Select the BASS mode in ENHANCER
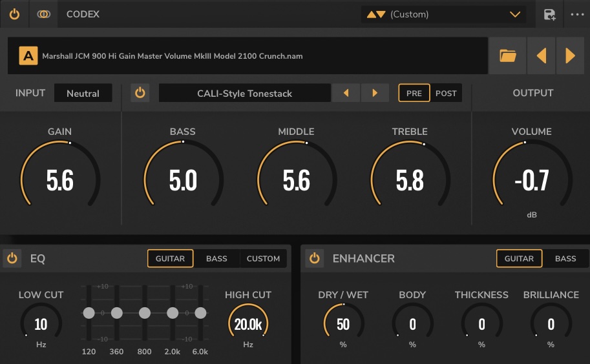Viewport: 590px width, 364px height. (565, 258)
